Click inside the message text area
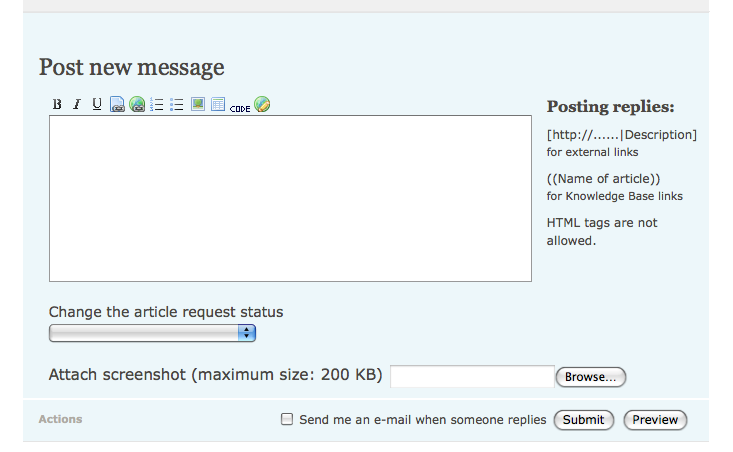Viewport: 733px width, 452px height. pyautogui.click(x=290, y=198)
